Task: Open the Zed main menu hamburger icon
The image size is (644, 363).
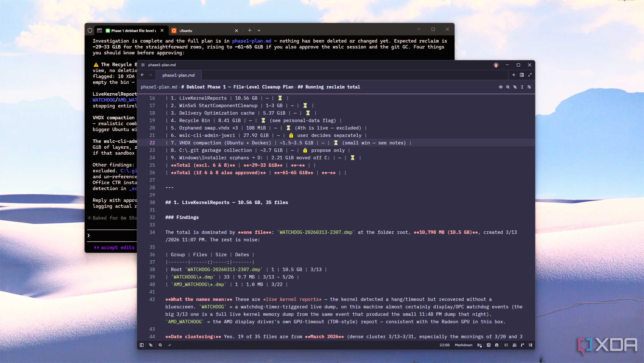Action: click(143, 65)
